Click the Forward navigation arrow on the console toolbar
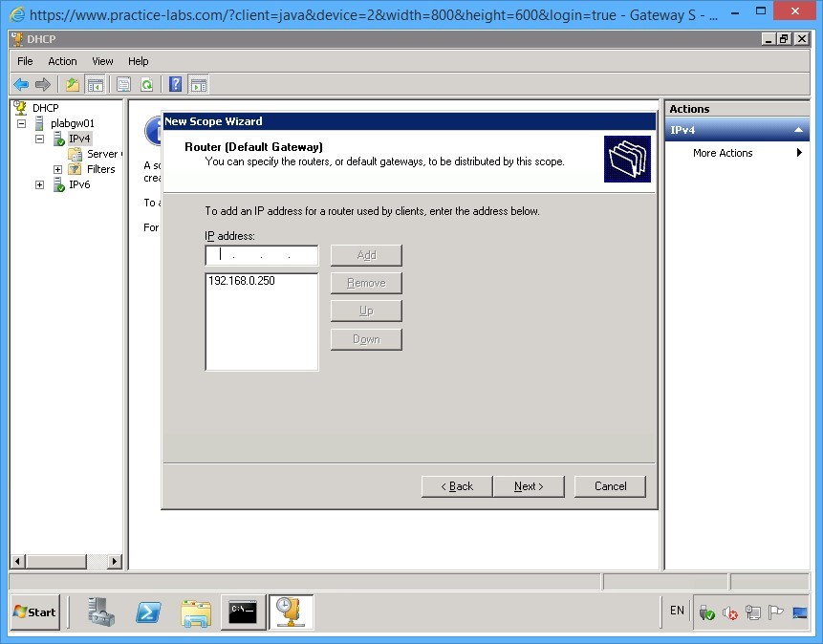This screenshot has width=823, height=644. [43, 84]
